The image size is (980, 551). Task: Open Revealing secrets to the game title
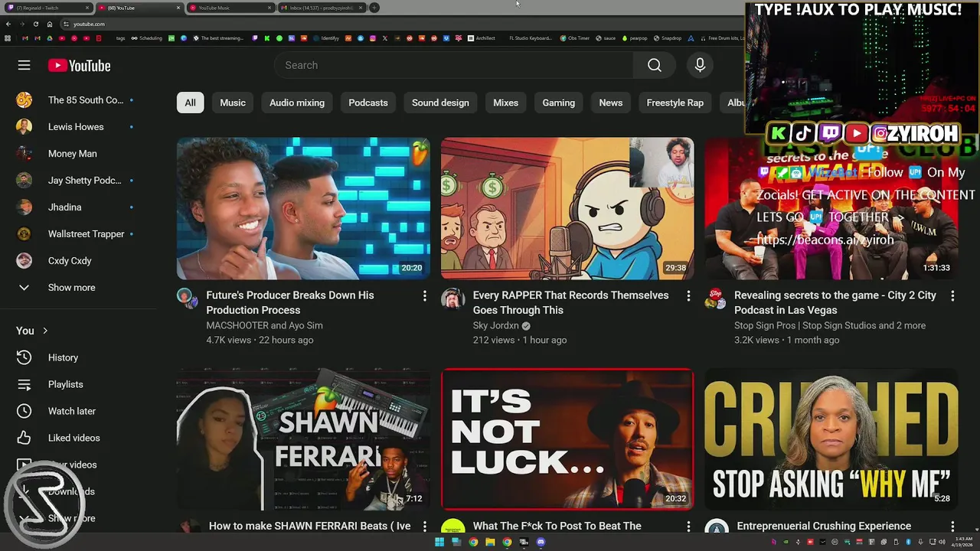[835, 302]
